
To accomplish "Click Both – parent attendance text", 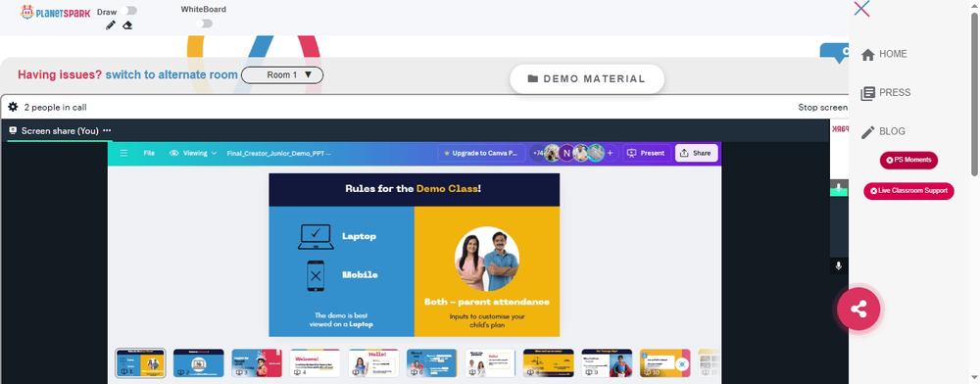I will tap(487, 302).
